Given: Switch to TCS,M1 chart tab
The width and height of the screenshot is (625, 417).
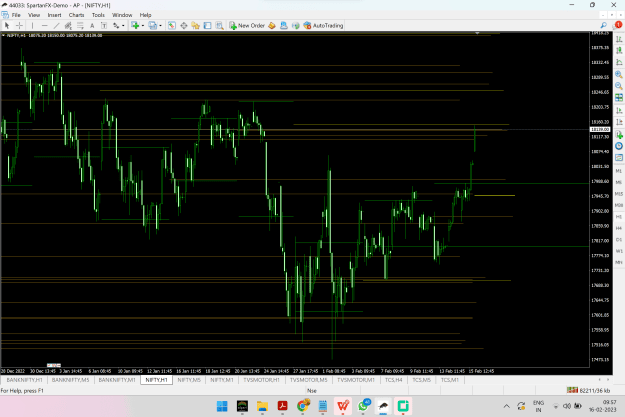Looking at the screenshot, I should pyautogui.click(x=450, y=380).
